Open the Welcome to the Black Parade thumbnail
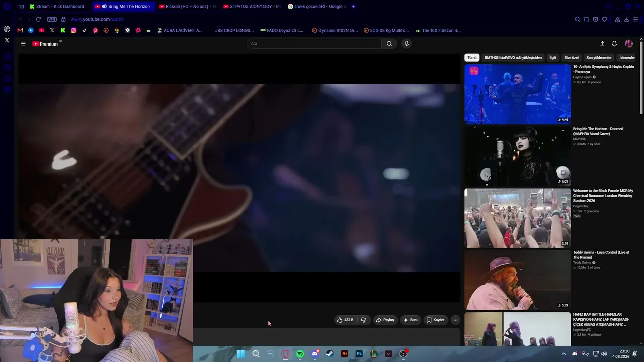 click(518, 218)
